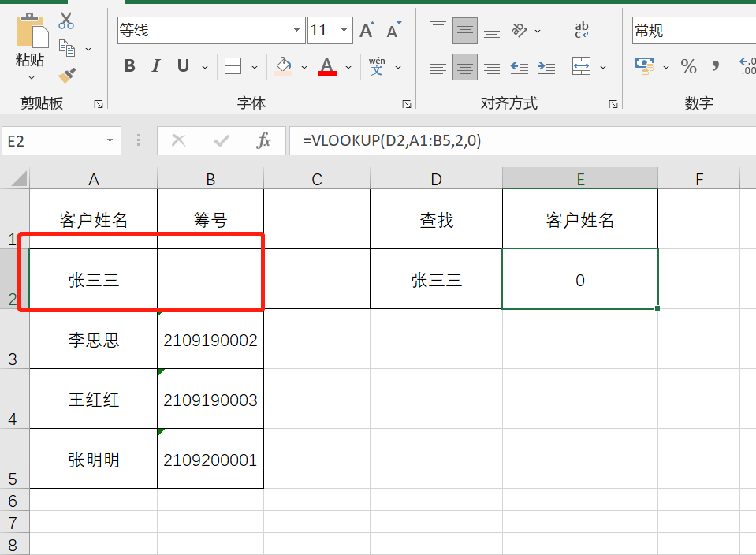Viewport: 756px width, 555px height.
Task: Open the font color dropdown arrow
Action: (x=348, y=67)
